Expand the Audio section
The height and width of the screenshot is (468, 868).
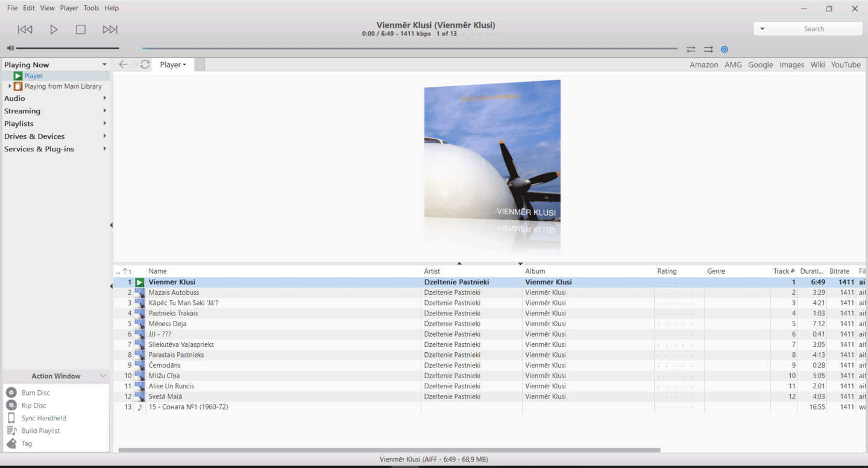point(104,98)
